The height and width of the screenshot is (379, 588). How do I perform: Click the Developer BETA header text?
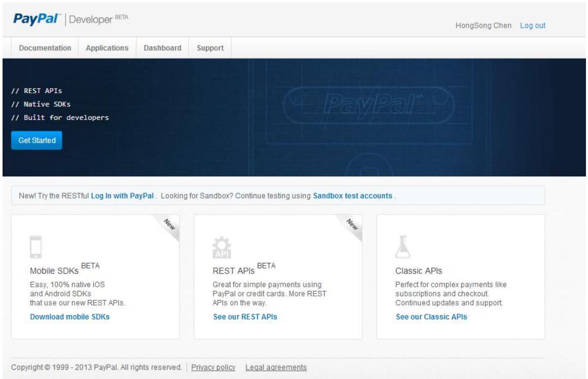tap(98, 19)
